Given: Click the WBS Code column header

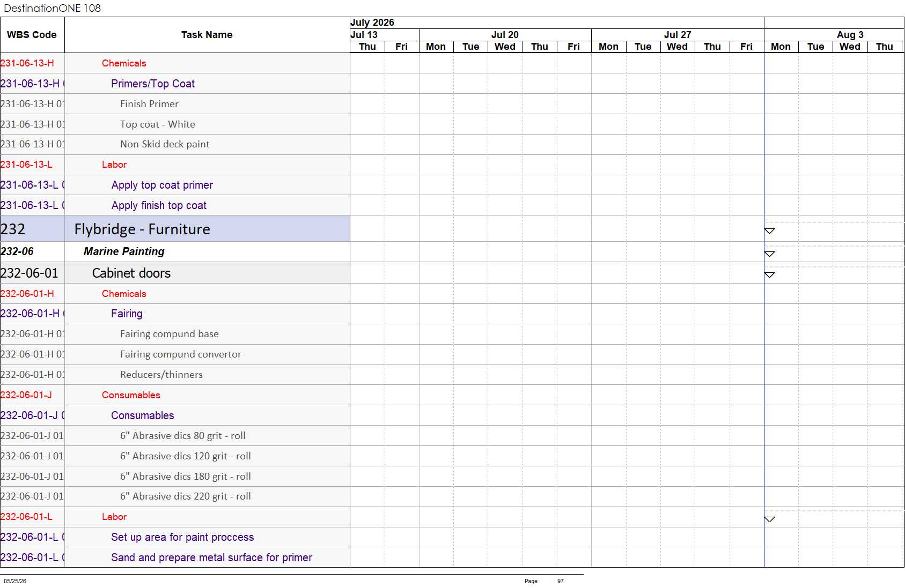Looking at the screenshot, I should [32, 35].
